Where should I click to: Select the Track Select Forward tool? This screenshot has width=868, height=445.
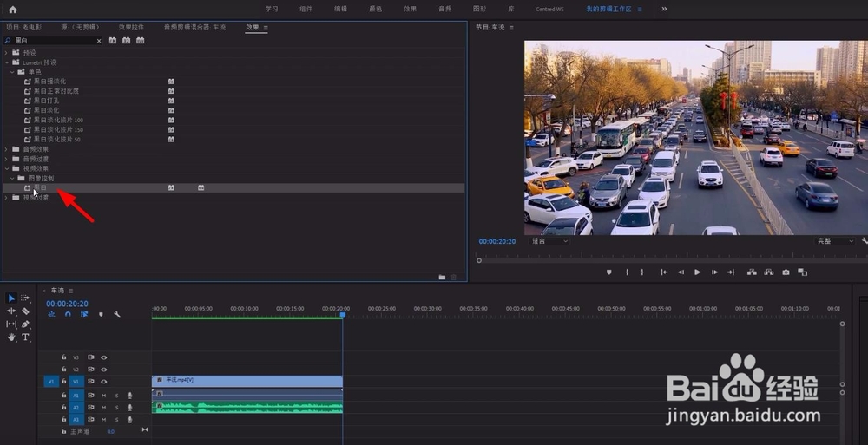(25, 298)
